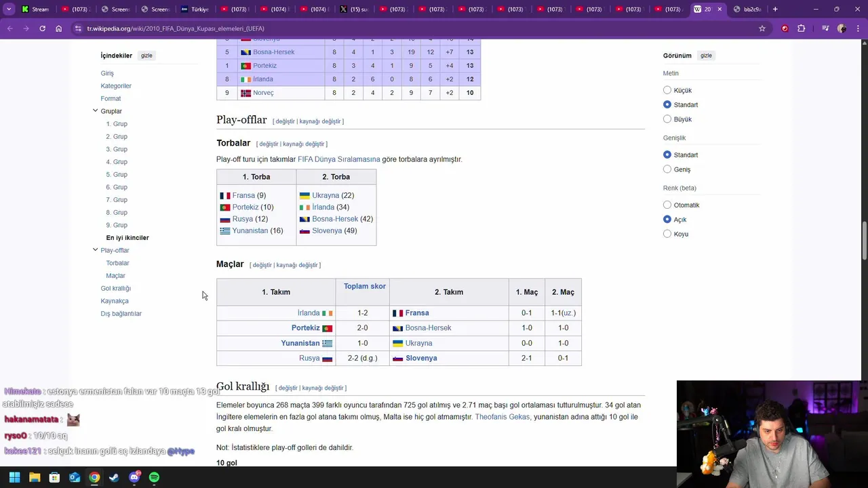Select Standart width under Genişlik
Screen dimensions: 868x488
coord(667,155)
